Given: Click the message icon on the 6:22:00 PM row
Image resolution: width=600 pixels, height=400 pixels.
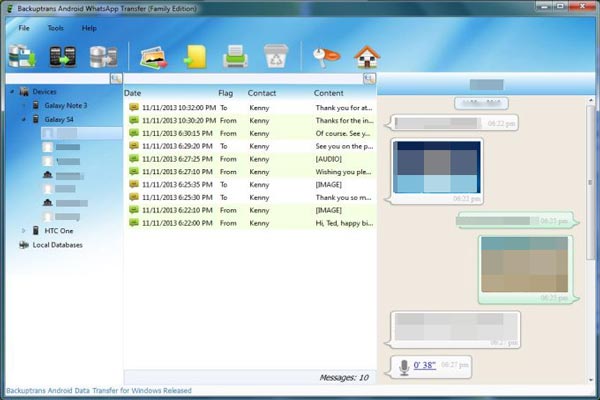Looking at the screenshot, I should (134, 223).
